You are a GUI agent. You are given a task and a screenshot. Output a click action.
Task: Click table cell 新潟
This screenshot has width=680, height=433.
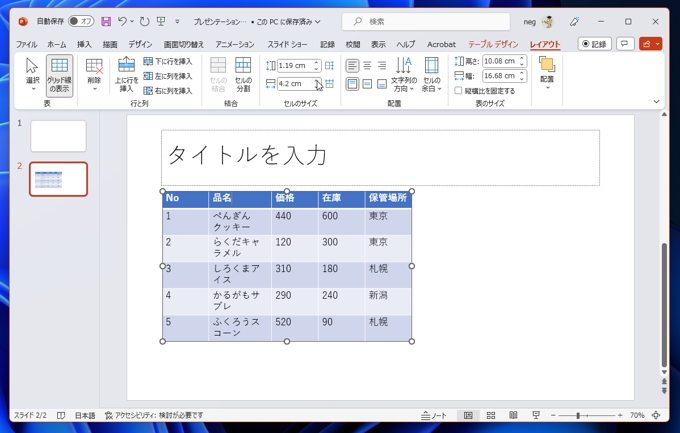388,302
